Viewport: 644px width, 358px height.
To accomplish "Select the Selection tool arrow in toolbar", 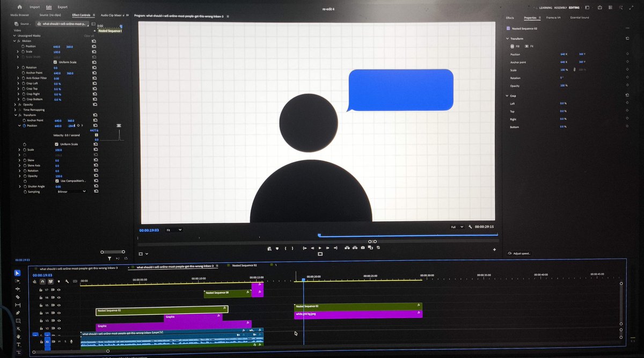I will tap(17, 273).
